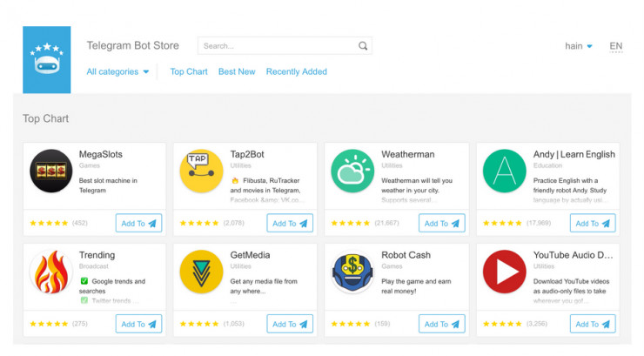This screenshot has width=644, height=356.
Task: Open the EN language selector
Action: pos(616,46)
